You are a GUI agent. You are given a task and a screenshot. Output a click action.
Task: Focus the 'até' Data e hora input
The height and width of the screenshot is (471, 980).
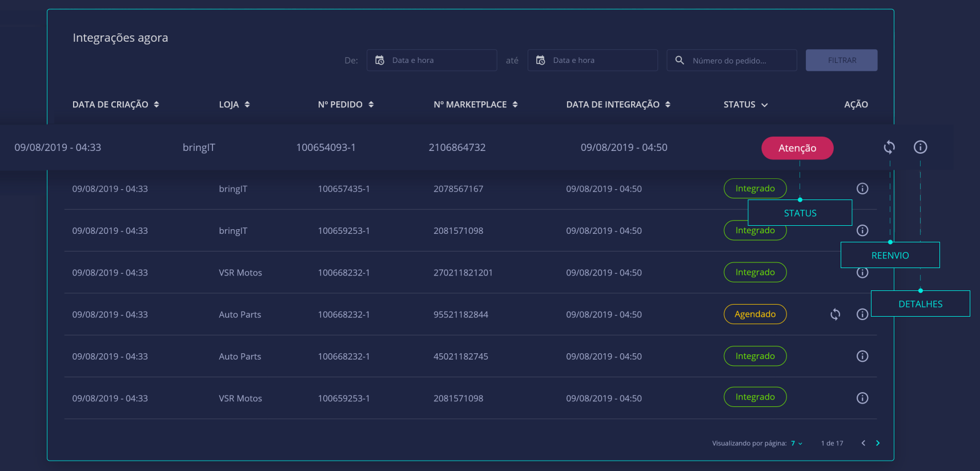593,60
